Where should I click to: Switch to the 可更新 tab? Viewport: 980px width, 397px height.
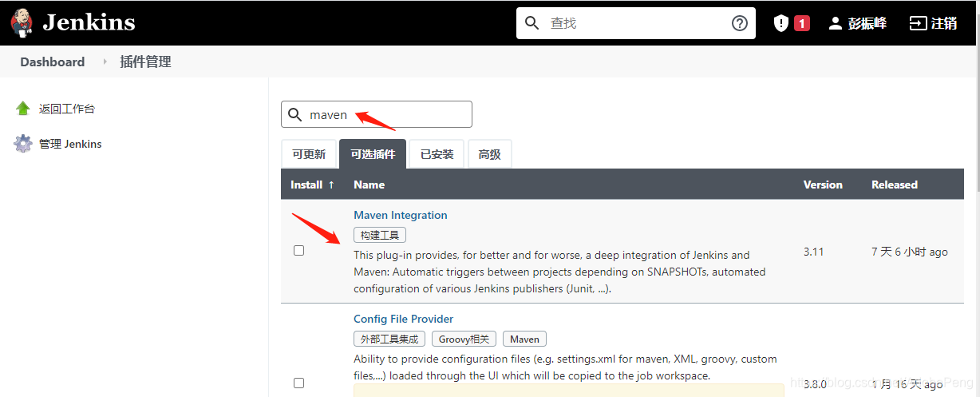click(309, 154)
